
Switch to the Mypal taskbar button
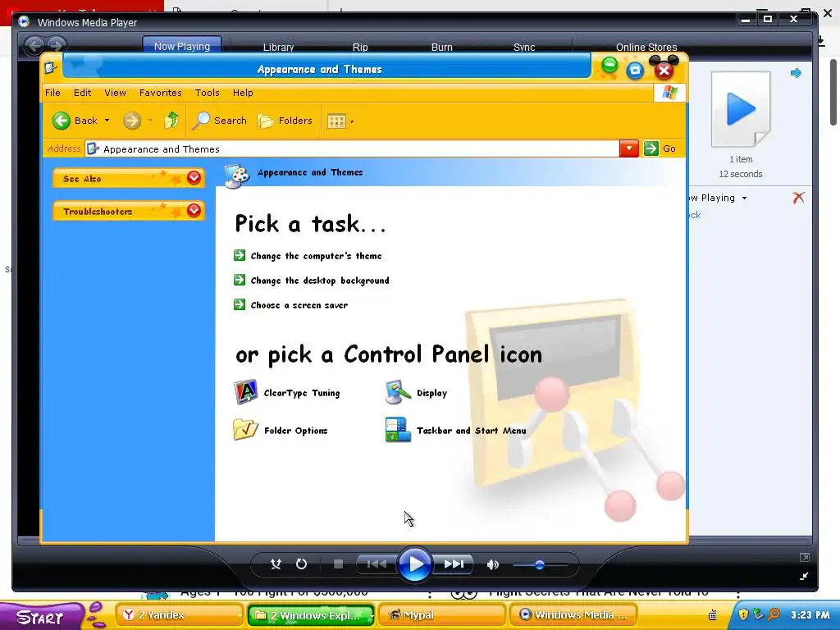coord(442,615)
